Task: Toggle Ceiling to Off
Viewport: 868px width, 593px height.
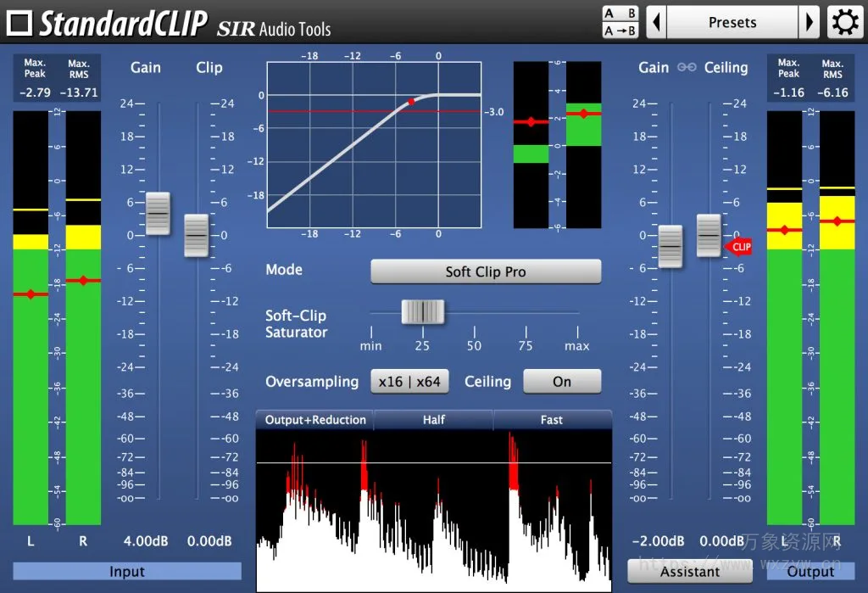Action: (562, 381)
